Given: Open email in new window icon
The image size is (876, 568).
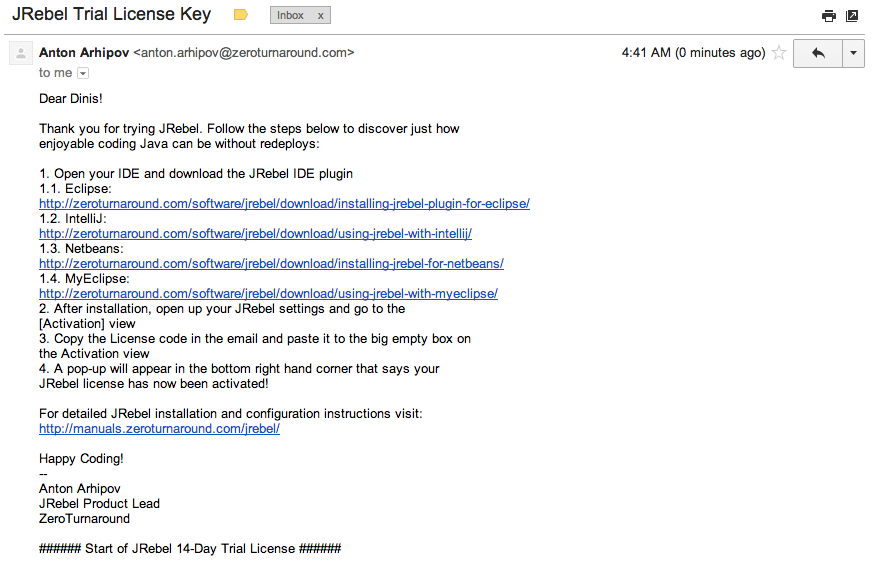Looking at the screenshot, I should (x=852, y=15).
